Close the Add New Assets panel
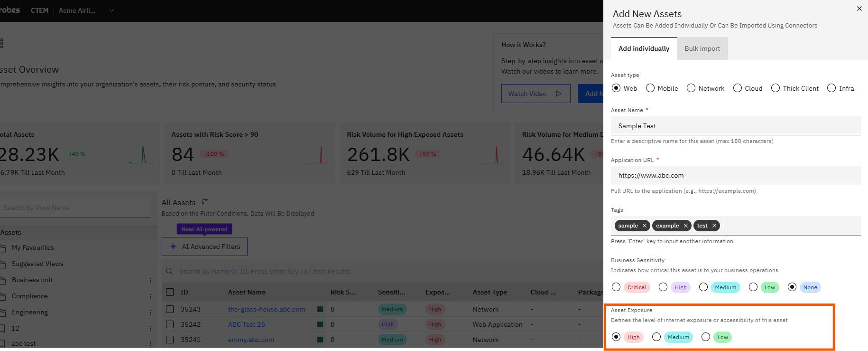 pyautogui.click(x=859, y=9)
